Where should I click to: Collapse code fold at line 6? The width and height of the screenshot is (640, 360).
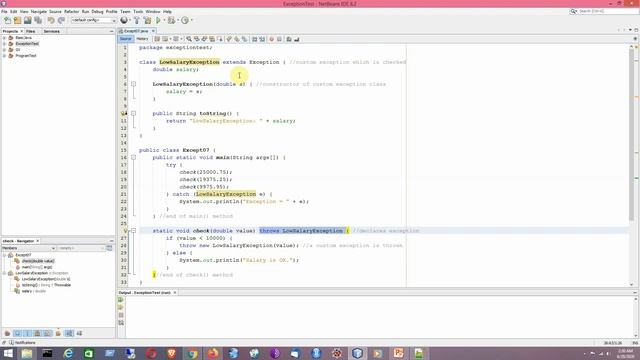[x=133, y=84]
